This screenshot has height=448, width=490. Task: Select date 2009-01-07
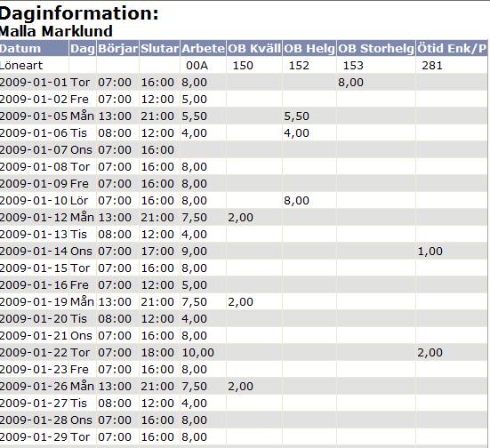coord(34,149)
